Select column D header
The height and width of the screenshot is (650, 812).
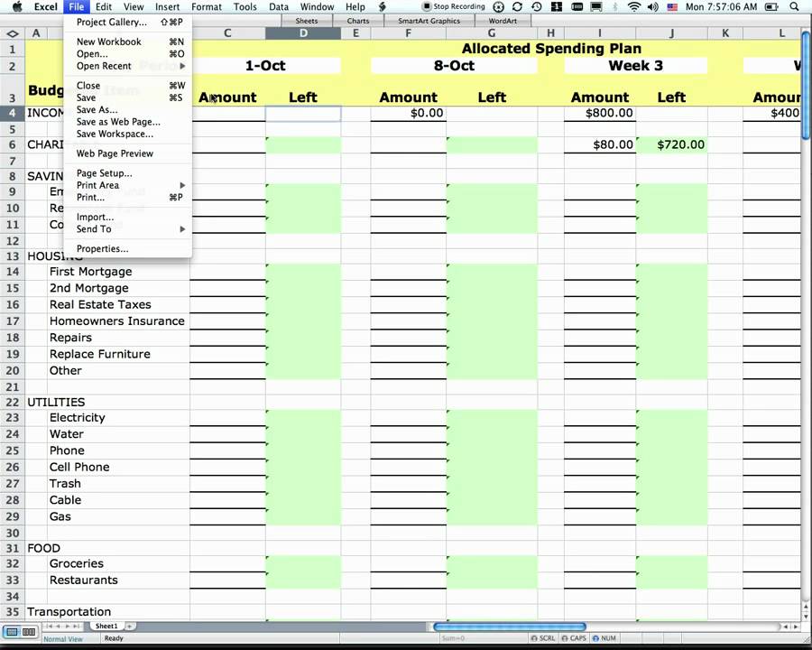click(x=303, y=33)
